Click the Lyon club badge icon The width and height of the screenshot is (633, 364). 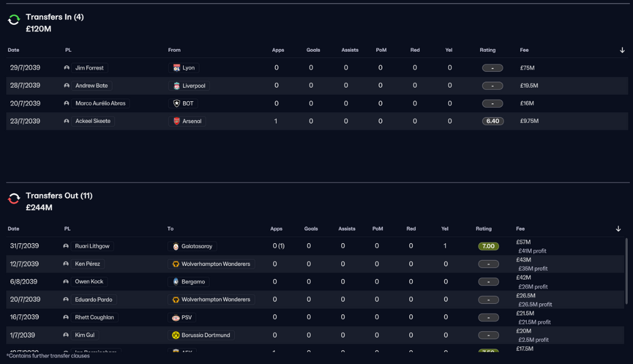click(x=177, y=68)
